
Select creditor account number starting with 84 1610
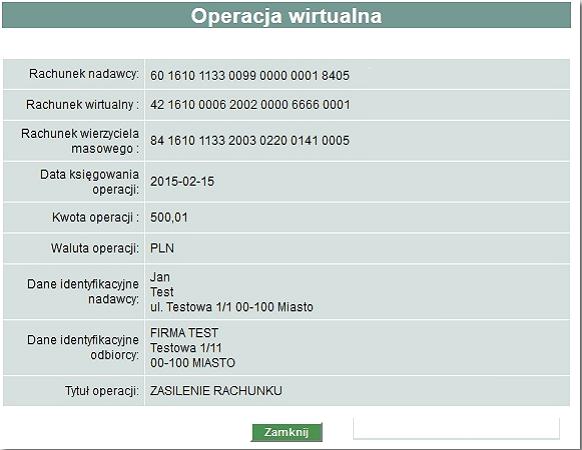click(x=250, y=141)
